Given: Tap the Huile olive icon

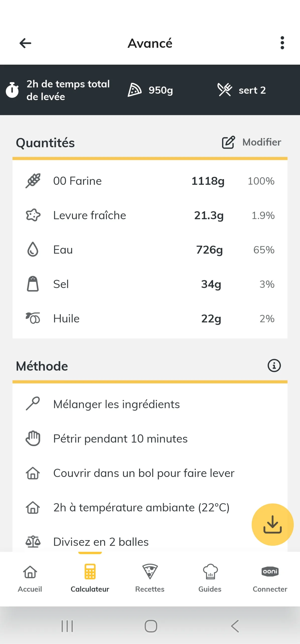Looking at the screenshot, I should tap(33, 318).
